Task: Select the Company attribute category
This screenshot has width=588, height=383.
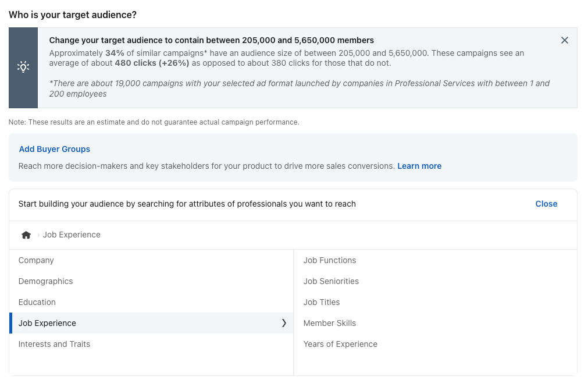Action: coord(36,260)
